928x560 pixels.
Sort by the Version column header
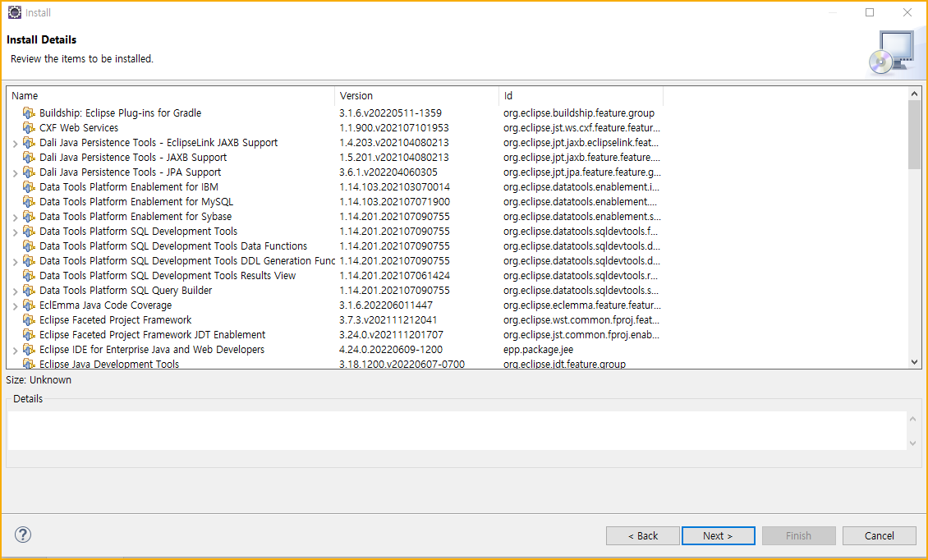pyautogui.click(x=417, y=95)
